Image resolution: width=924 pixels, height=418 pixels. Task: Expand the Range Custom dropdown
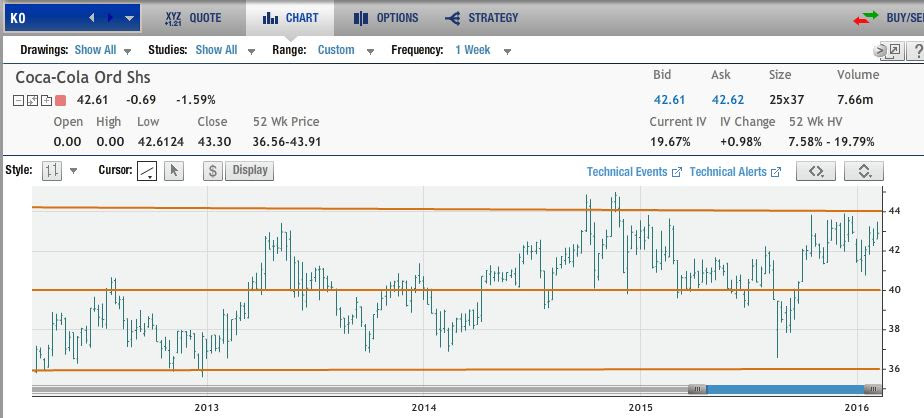coord(343,50)
